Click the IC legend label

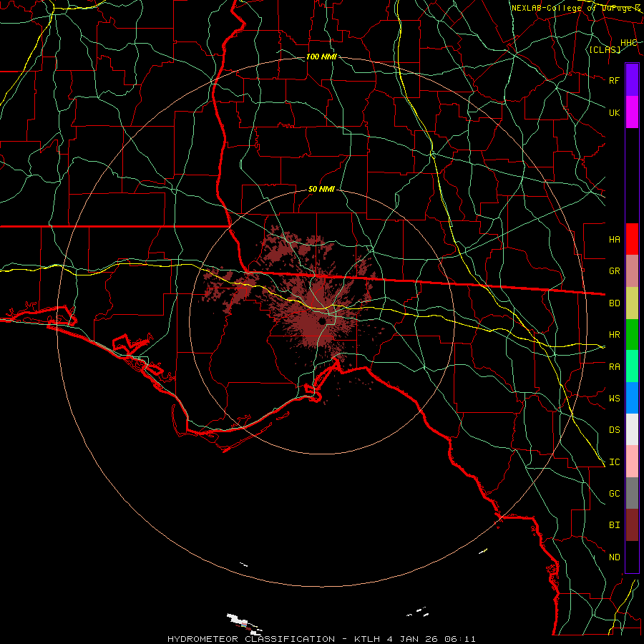coord(614,462)
